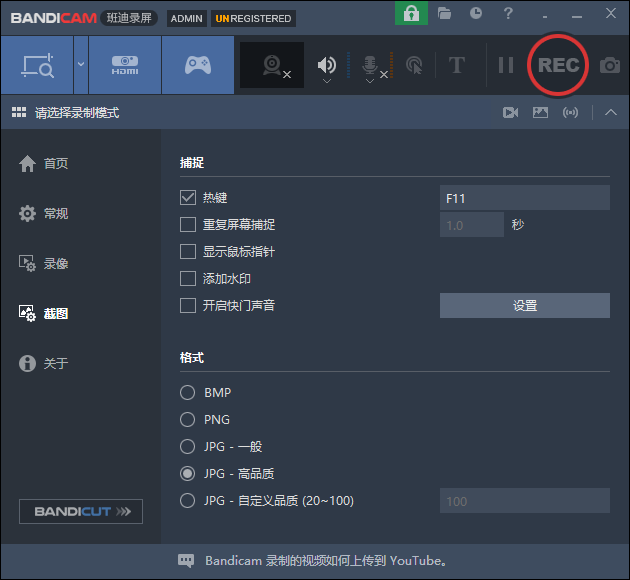
Task: Select JPG - 自定义品质 format option
Action: pos(187,501)
